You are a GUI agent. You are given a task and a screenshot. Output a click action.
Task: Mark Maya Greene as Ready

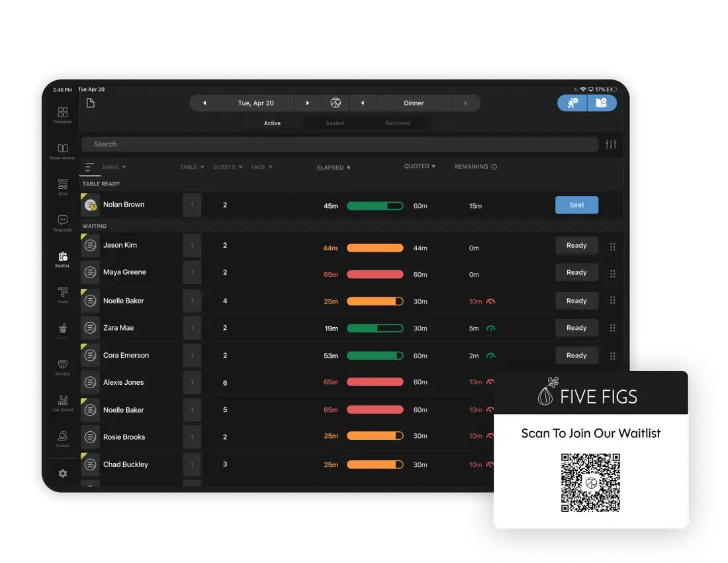576,272
